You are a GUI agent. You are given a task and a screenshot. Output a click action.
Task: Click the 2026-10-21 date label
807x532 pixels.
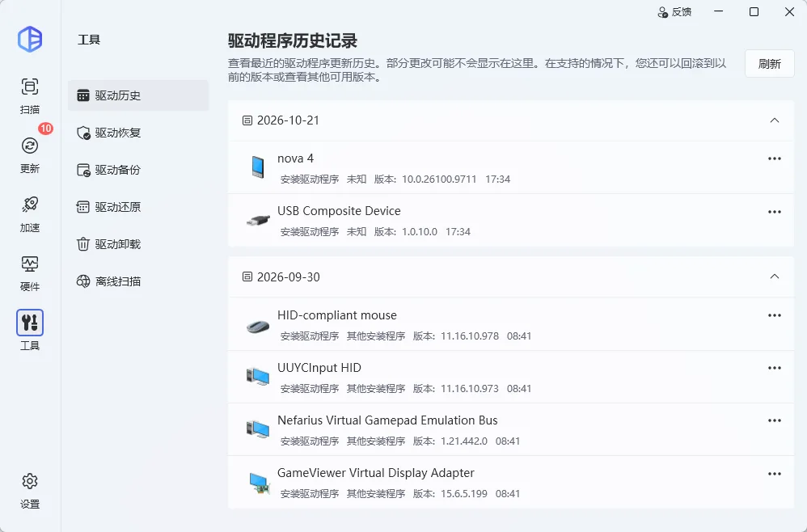pyautogui.click(x=288, y=120)
